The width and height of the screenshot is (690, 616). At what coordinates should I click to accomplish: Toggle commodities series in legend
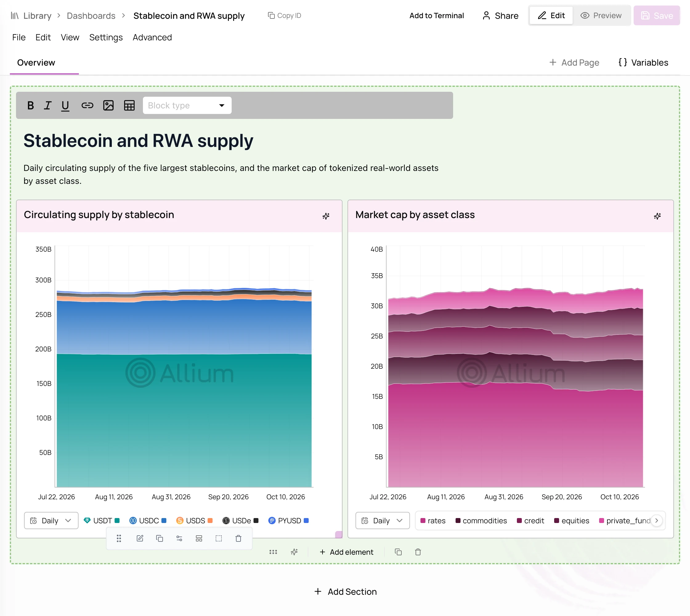point(481,521)
